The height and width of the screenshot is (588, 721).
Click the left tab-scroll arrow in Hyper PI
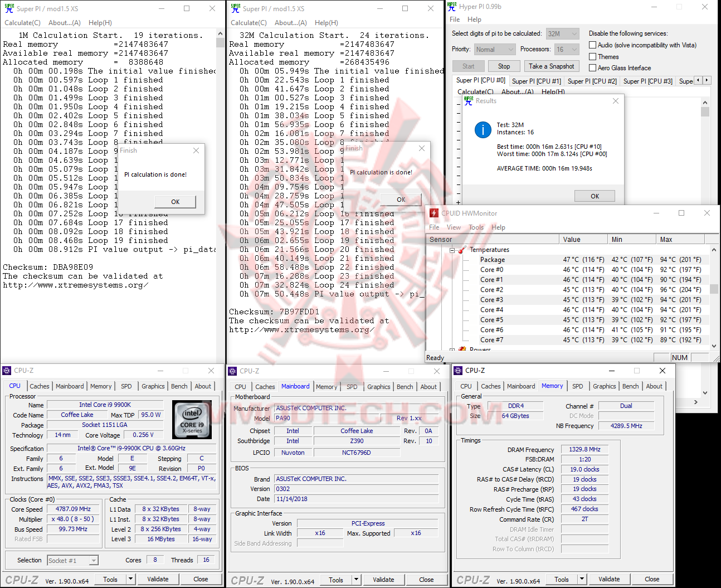[698, 80]
